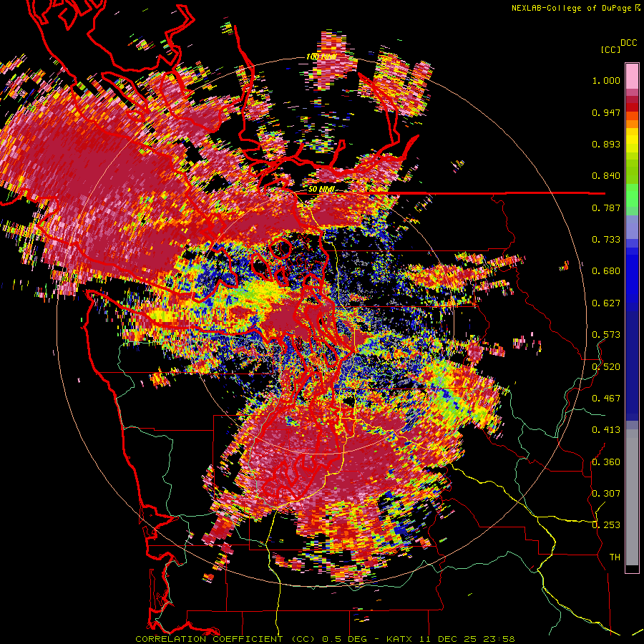Click the 100 NMI range ring label

tap(321, 57)
